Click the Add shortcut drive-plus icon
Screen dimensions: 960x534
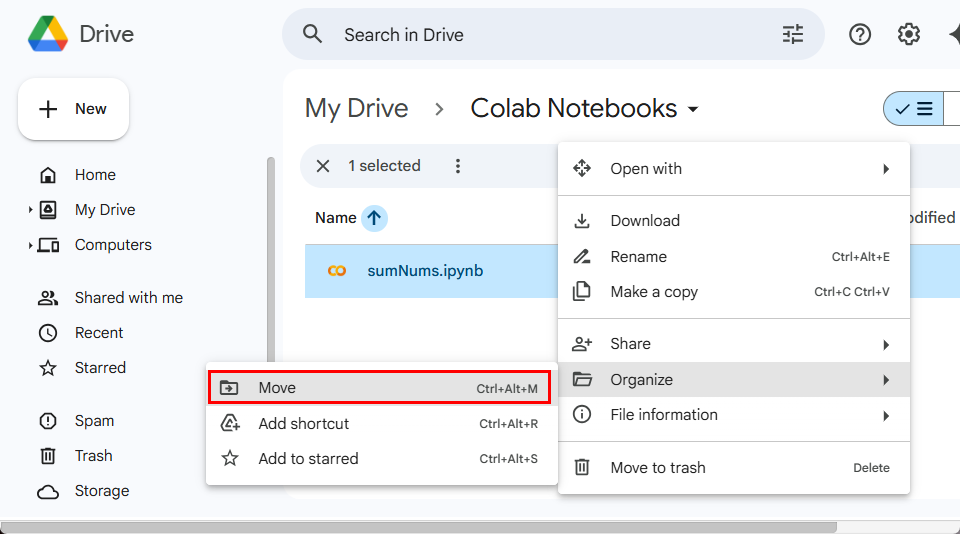point(230,423)
